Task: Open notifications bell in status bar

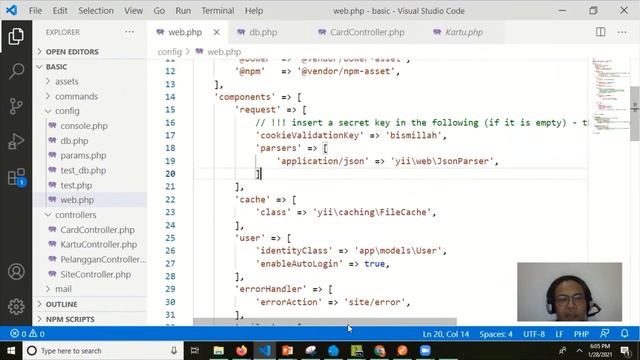Action: pyautogui.click(x=624, y=333)
